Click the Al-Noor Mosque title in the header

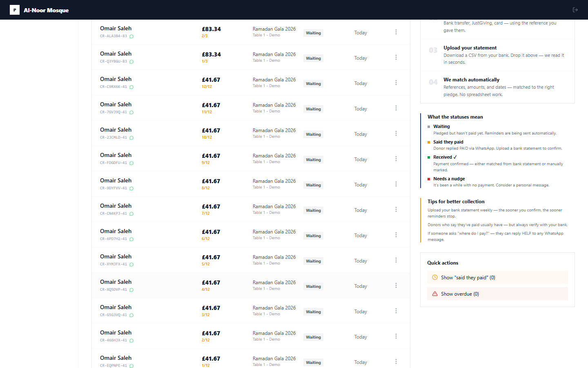pyautogui.click(x=46, y=10)
